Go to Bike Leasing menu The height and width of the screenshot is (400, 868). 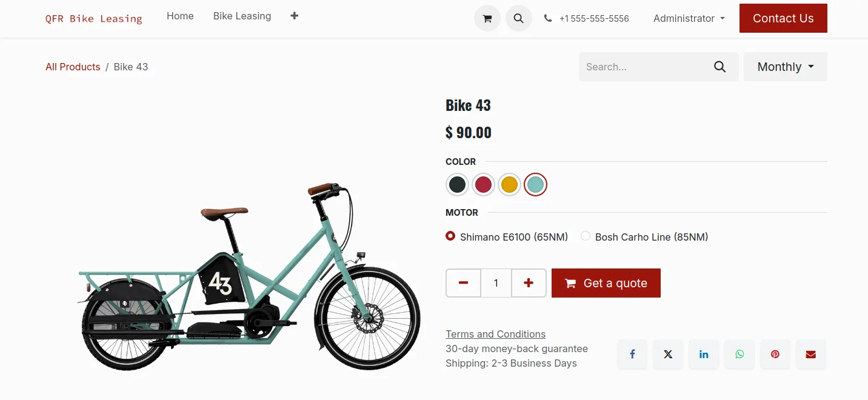pos(242,16)
